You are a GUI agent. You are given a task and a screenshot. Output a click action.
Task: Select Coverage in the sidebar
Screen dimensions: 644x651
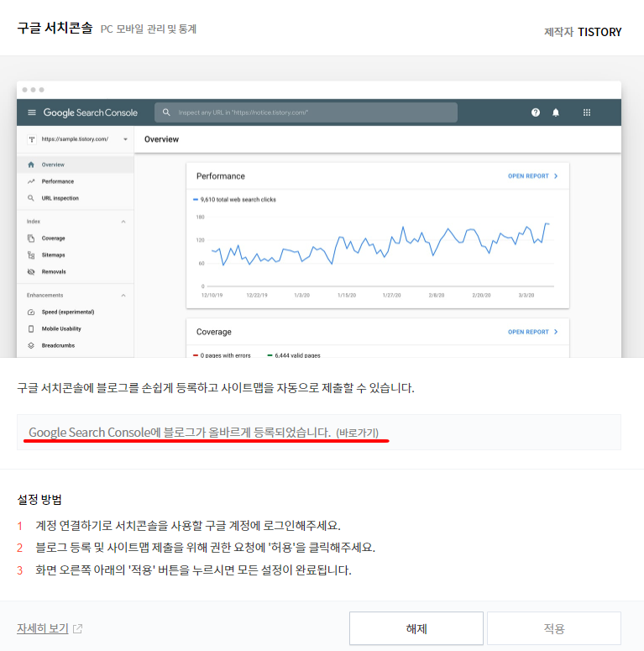tap(76, 239)
